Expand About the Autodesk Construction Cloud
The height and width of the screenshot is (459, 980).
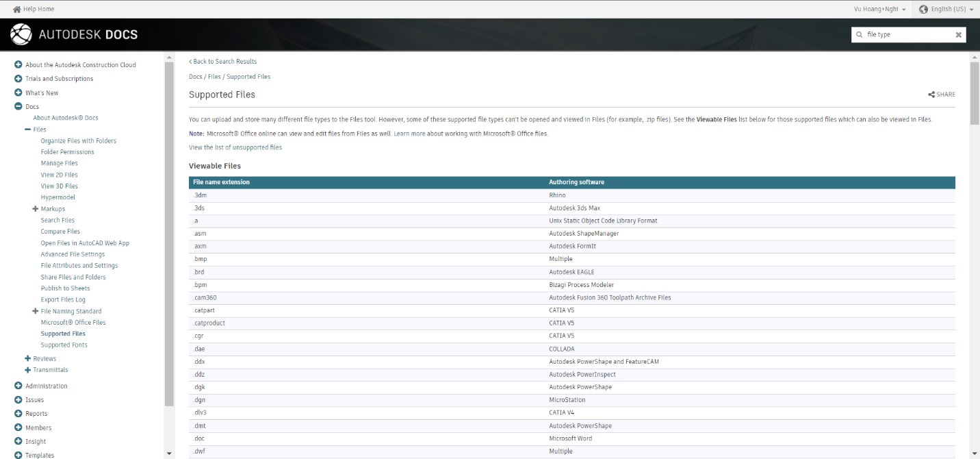[18, 64]
